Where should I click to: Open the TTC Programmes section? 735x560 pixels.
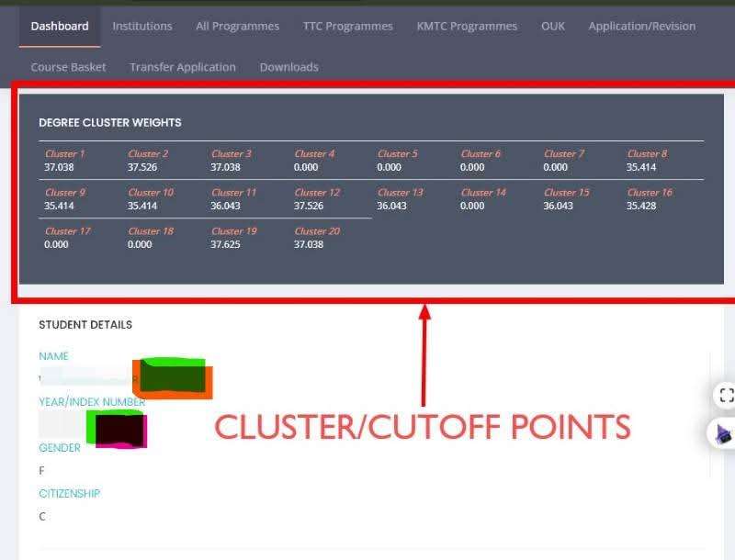[x=347, y=27]
